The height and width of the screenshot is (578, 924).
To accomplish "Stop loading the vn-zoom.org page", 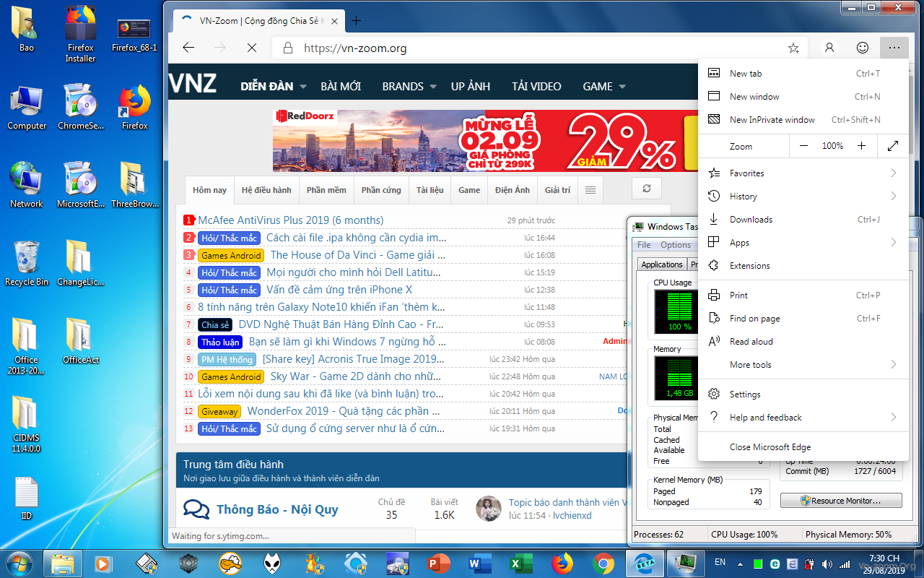I will (x=251, y=48).
